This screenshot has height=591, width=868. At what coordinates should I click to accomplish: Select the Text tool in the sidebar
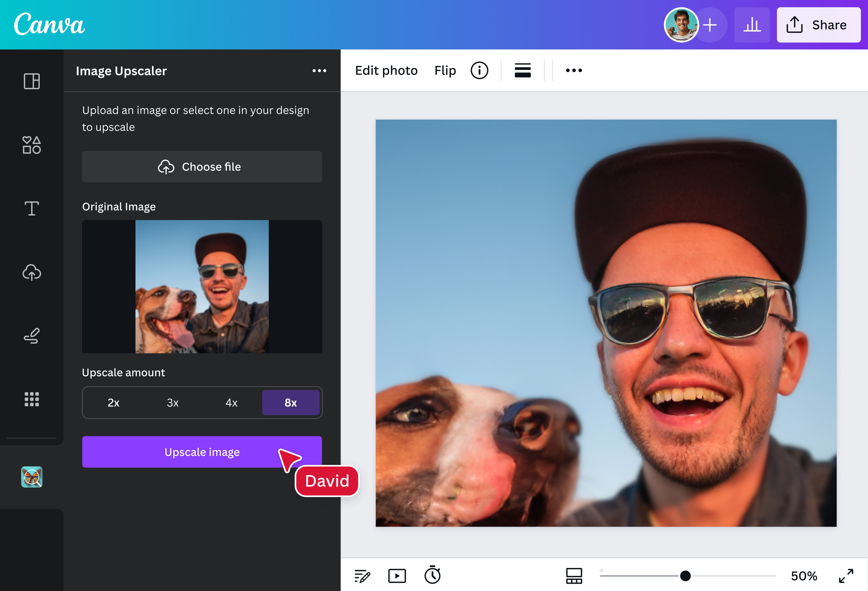[x=32, y=208]
